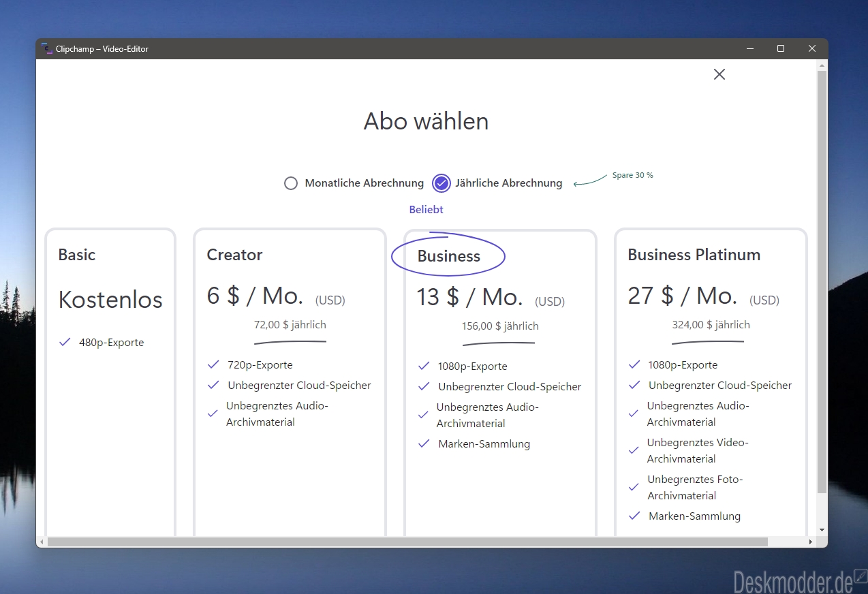Choose the Business Platinum plan heading
Screen dimensions: 868x594
694,255
